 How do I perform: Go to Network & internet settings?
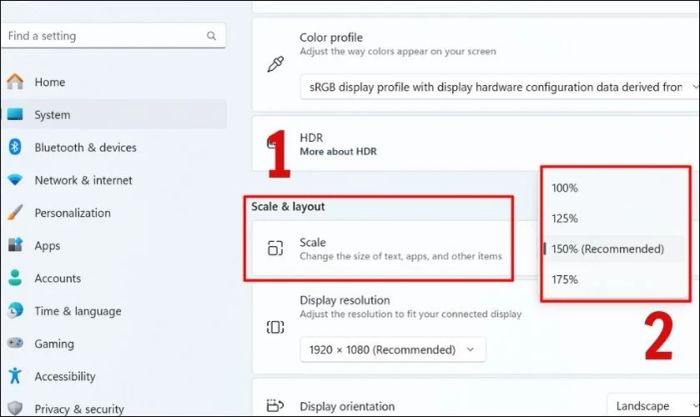coord(114,180)
